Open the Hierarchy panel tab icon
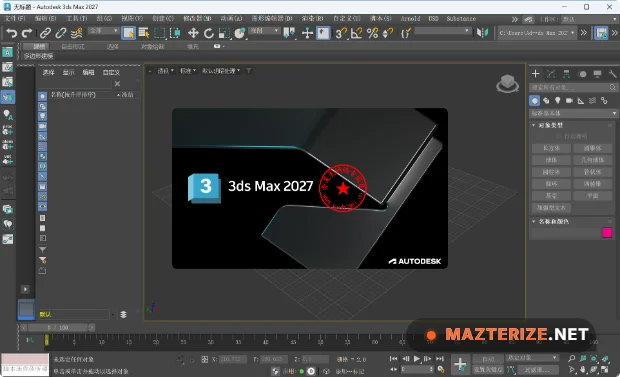620x377 pixels. coord(566,74)
